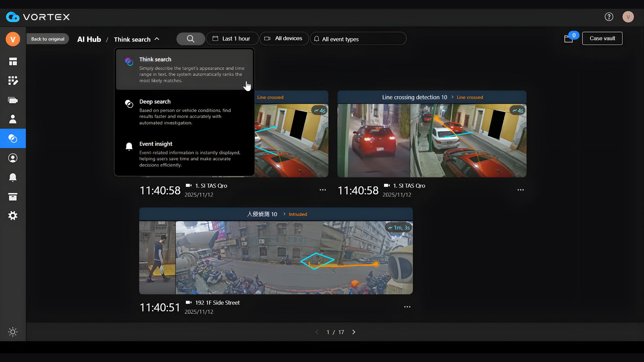This screenshot has height=362, width=644.
Task: Select the AI Hub icon in the sidebar
Action: [13, 138]
